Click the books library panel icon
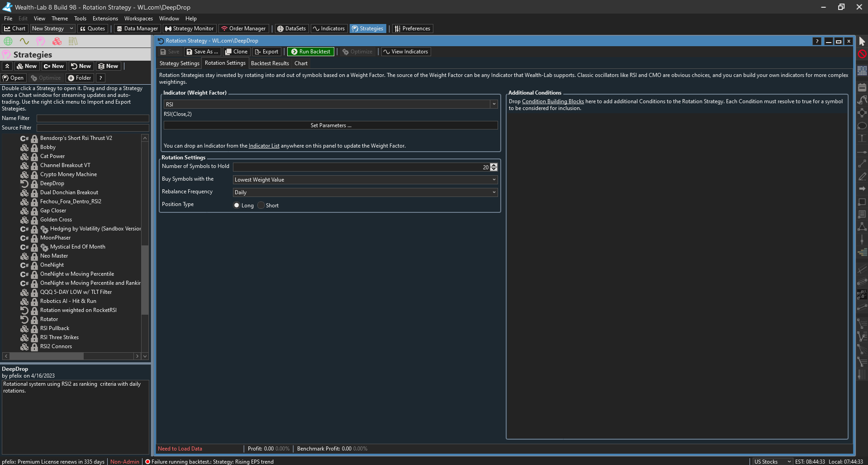Image resolution: width=868 pixels, height=465 pixels. tap(73, 41)
